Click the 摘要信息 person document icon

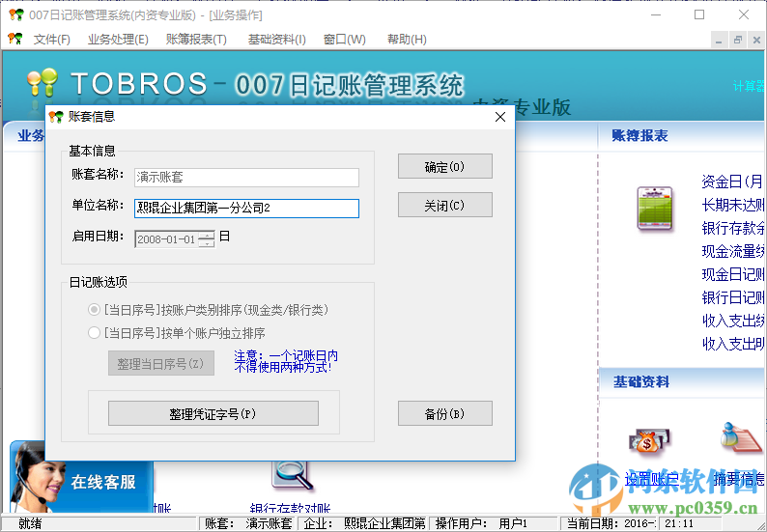(741, 437)
